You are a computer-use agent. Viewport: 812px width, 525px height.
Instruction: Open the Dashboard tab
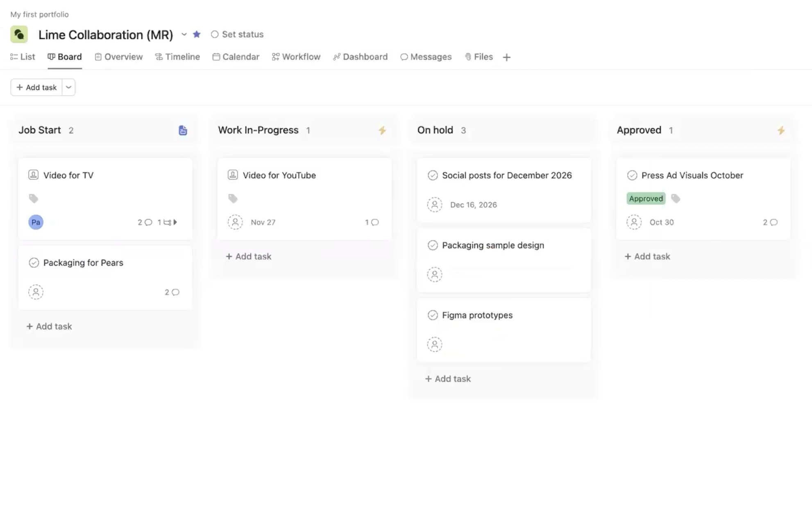[x=360, y=57]
